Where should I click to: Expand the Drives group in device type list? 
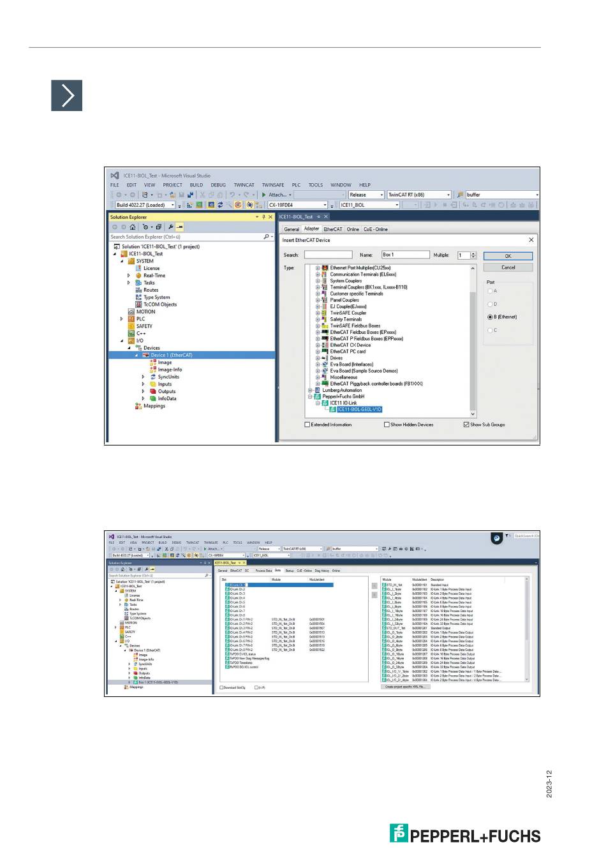tap(318, 358)
